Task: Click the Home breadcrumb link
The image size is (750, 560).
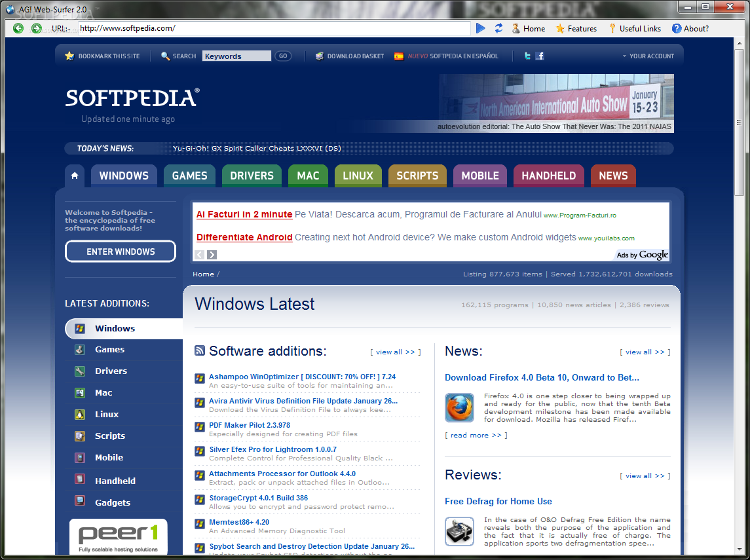Action: (x=203, y=274)
